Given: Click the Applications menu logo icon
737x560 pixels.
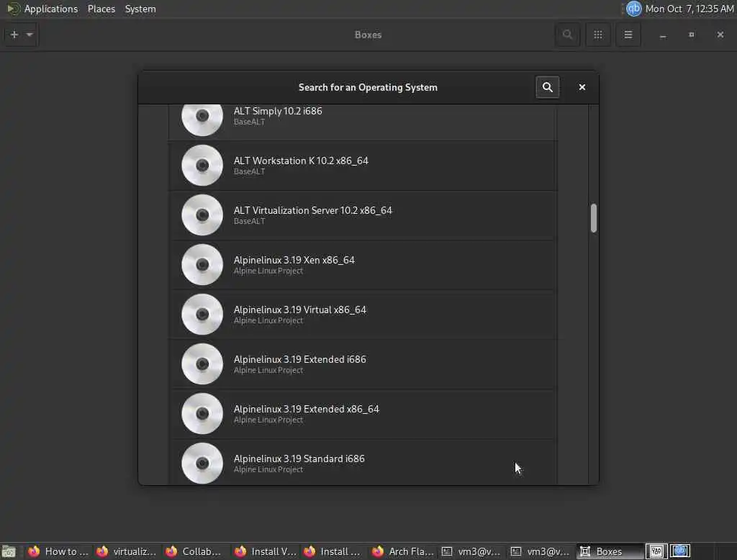Looking at the screenshot, I should [13, 9].
